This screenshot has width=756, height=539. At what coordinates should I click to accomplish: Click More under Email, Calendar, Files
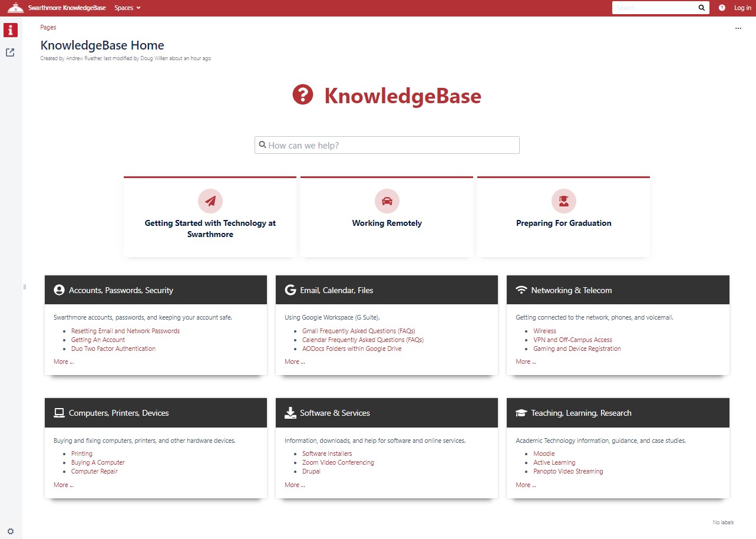tap(295, 361)
